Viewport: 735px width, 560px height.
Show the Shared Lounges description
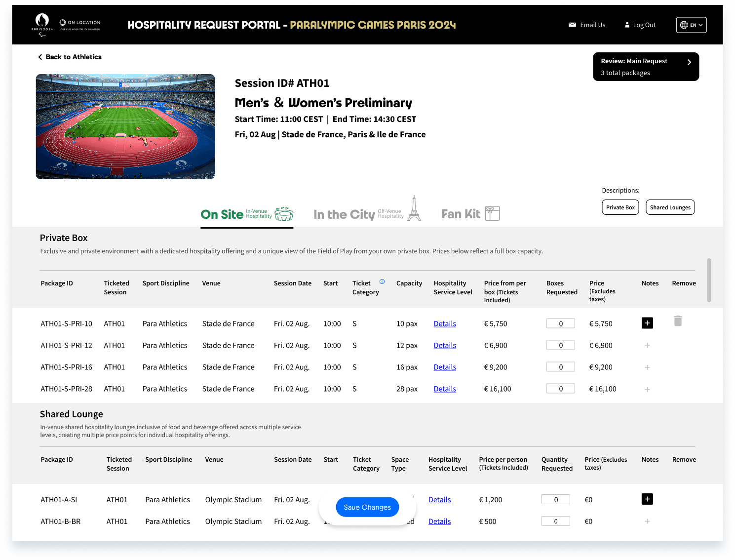pyautogui.click(x=670, y=207)
